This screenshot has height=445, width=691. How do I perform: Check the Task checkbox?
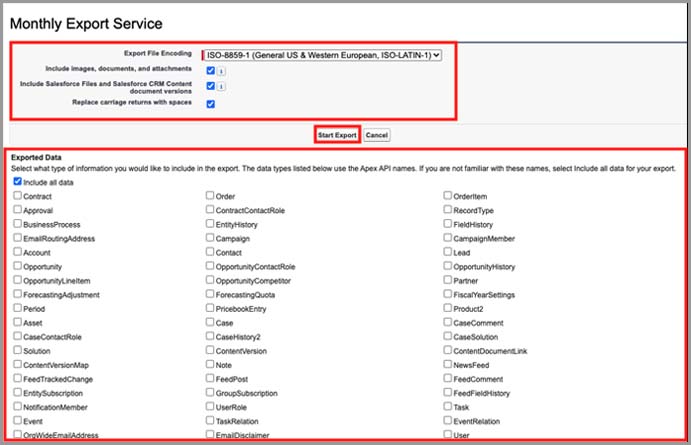pyautogui.click(x=448, y=407)
